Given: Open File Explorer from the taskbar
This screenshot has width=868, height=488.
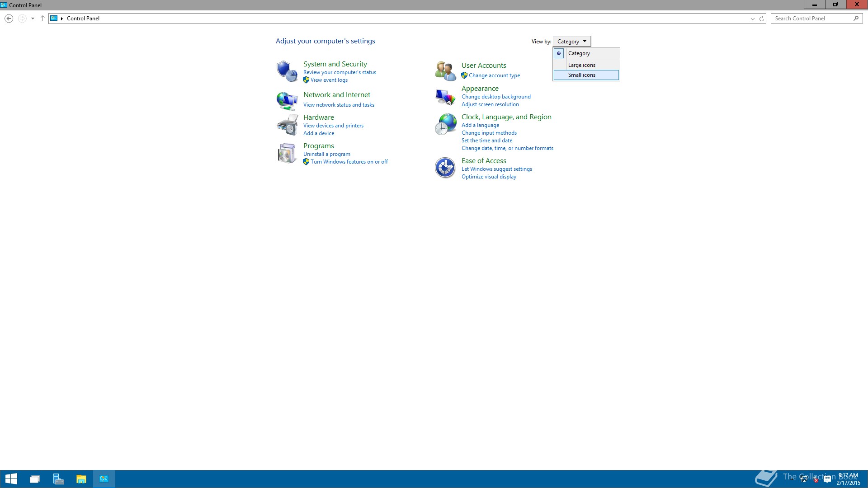Looking at the screenshot, I should pyautogui.click(x=81, y=479).
